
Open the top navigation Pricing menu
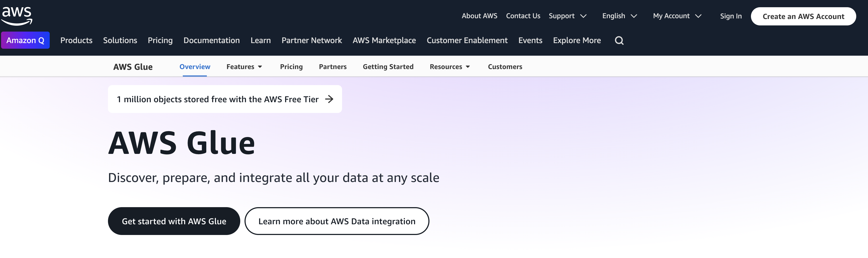pyautogui.click(x=160, y=40)
